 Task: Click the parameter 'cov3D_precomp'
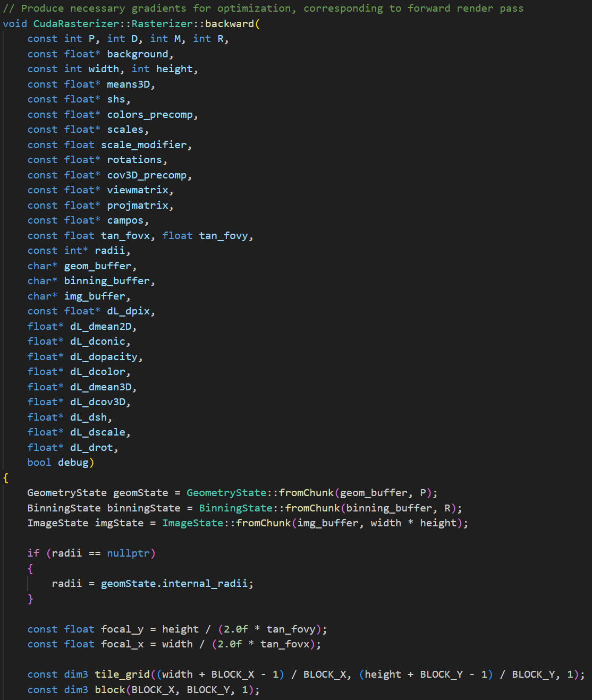[147, 175]
